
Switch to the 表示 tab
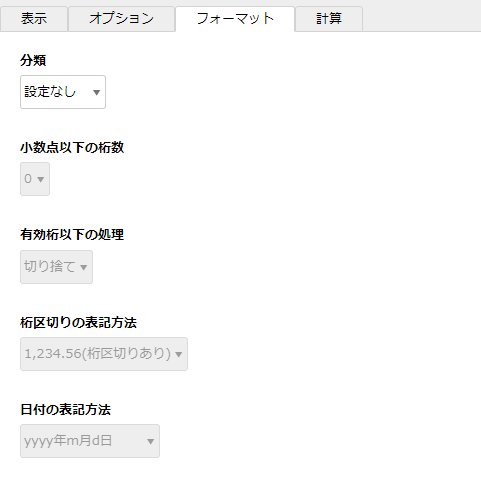[x=34, y=19]
